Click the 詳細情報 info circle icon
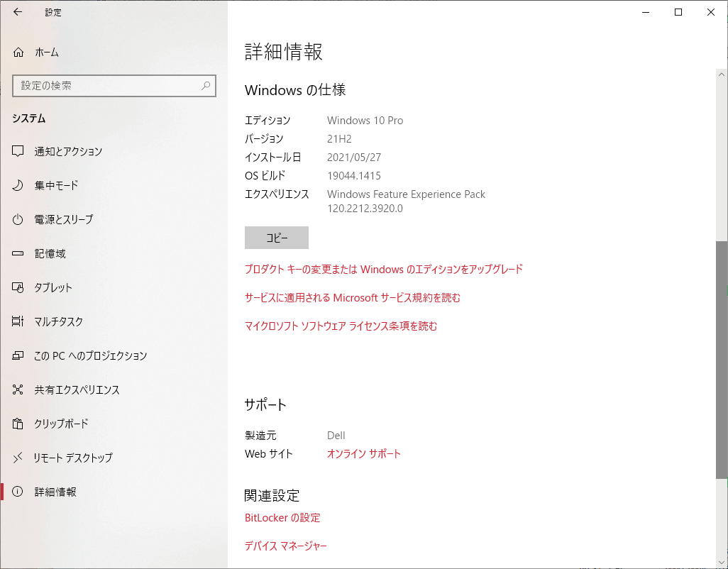Image resolution: width=728 pixels, height=569 pixels. point(18,492)
